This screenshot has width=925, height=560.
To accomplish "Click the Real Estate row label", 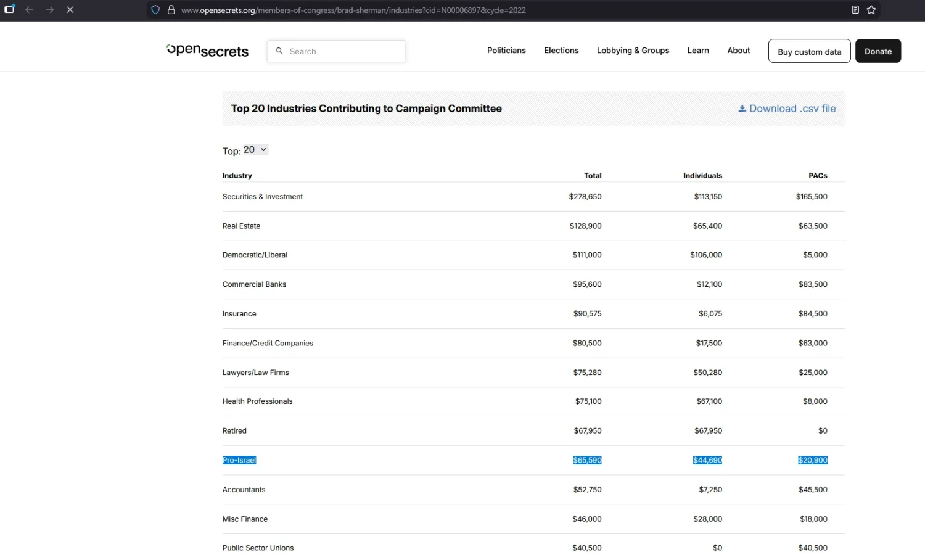I will (241, 226).
